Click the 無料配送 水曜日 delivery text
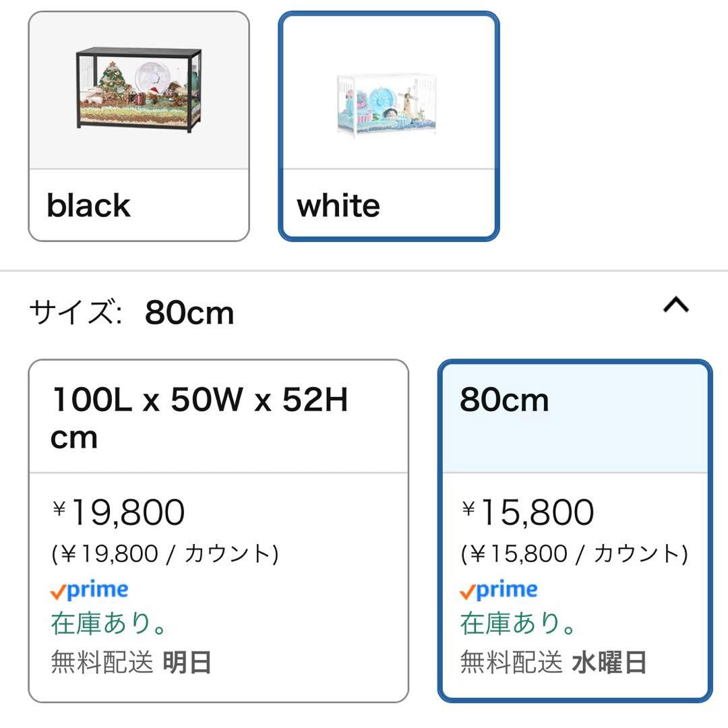 coord(553,663)
